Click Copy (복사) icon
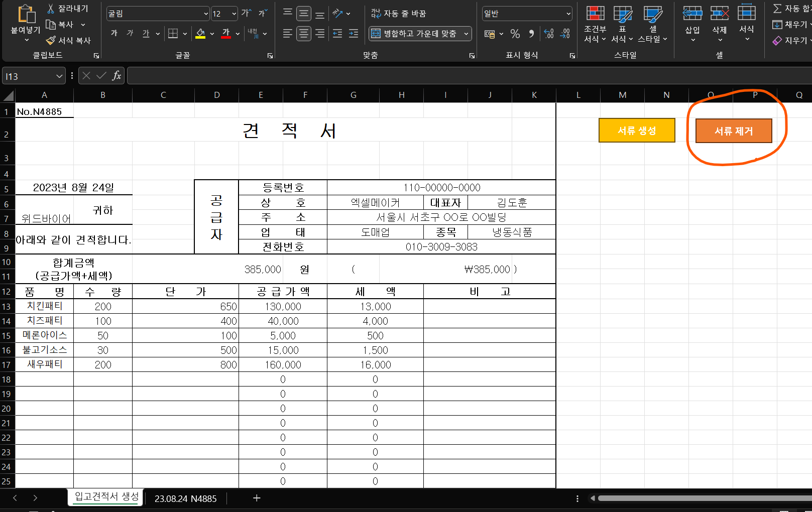Screen dimensions: 812x512 coord(50,24)
